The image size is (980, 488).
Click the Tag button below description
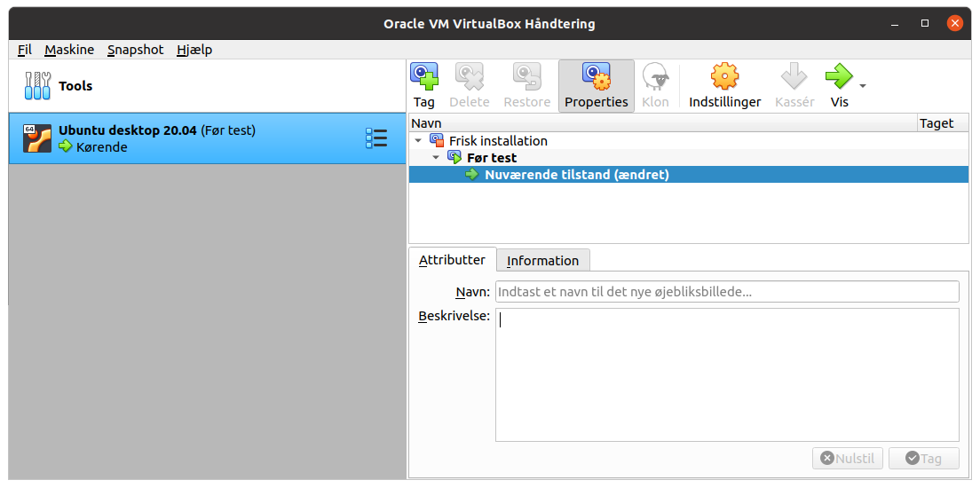924,458
